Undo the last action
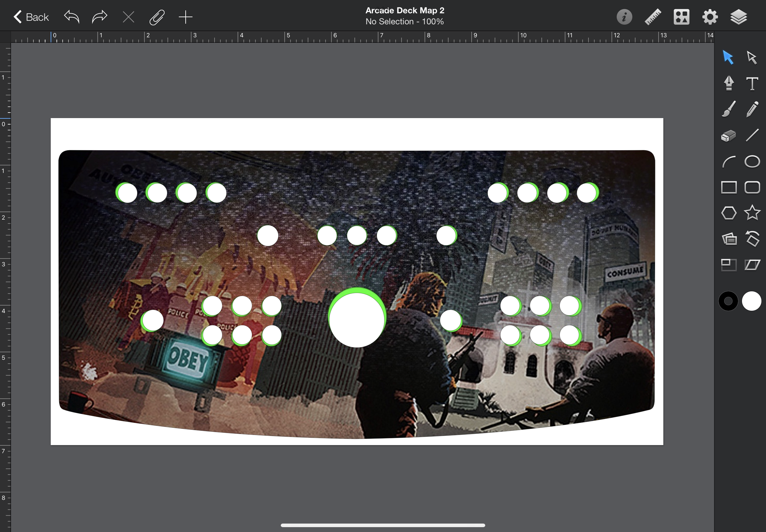Viewport: 766px width, 532px height. [71, 17]
